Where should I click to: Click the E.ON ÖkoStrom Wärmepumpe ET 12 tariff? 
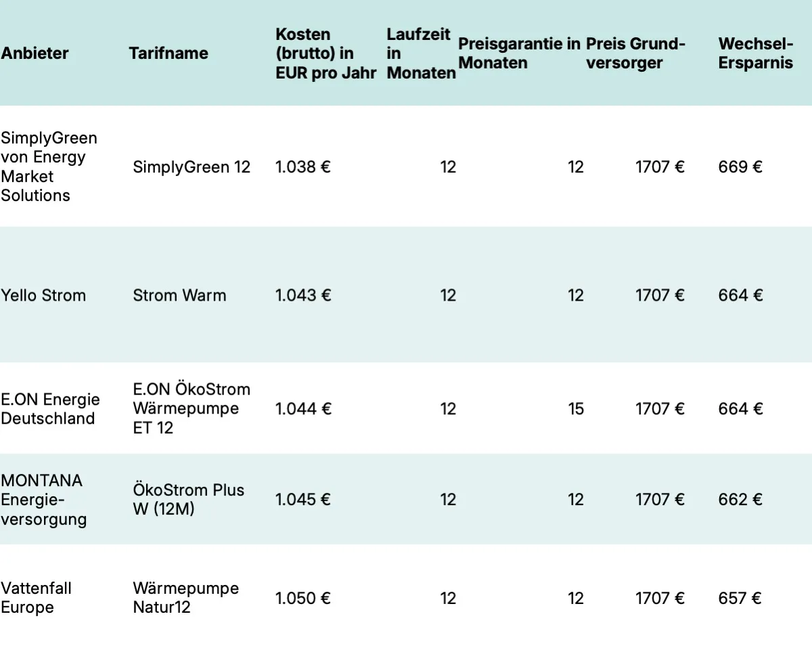pos(191,409)
